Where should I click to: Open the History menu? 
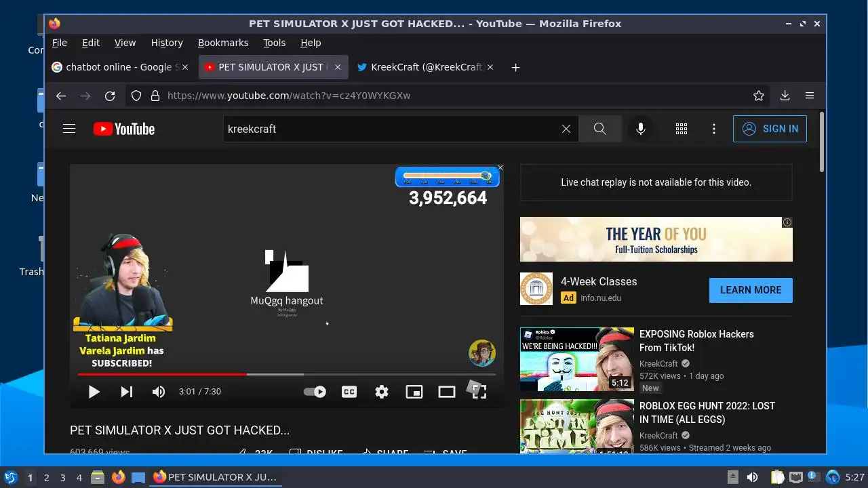click(167, 43)
